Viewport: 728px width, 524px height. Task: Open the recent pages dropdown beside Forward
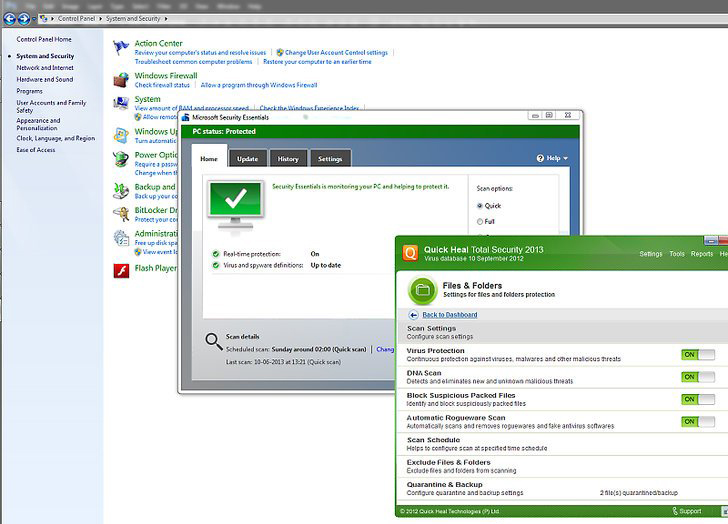click(x=34, y=19)
